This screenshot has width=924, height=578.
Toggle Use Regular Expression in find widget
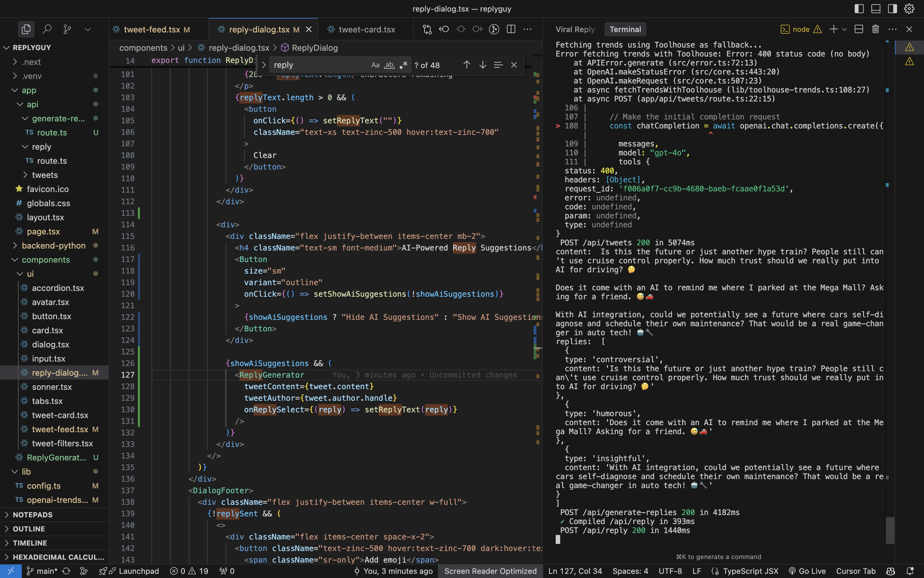403,65
